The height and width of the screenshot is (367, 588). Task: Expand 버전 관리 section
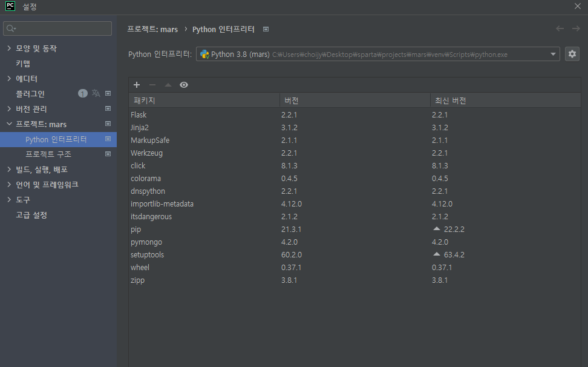click(x=9, y=109)
